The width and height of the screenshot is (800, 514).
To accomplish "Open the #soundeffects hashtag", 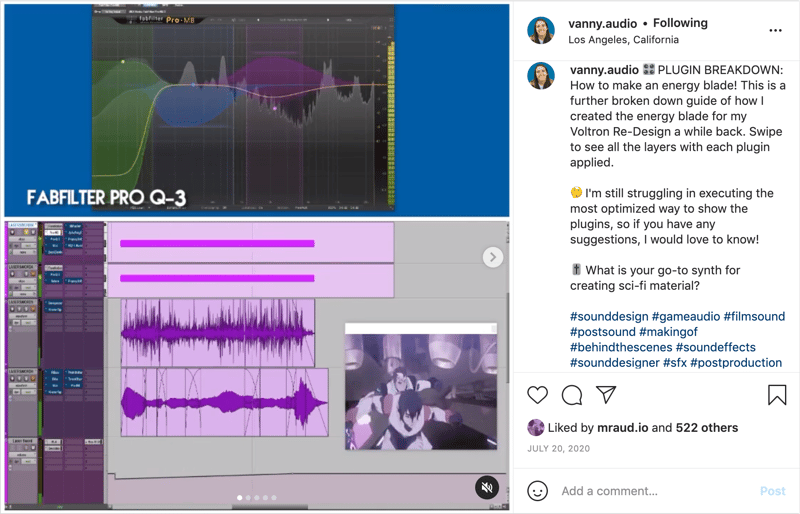I will (x=715, y=347).
